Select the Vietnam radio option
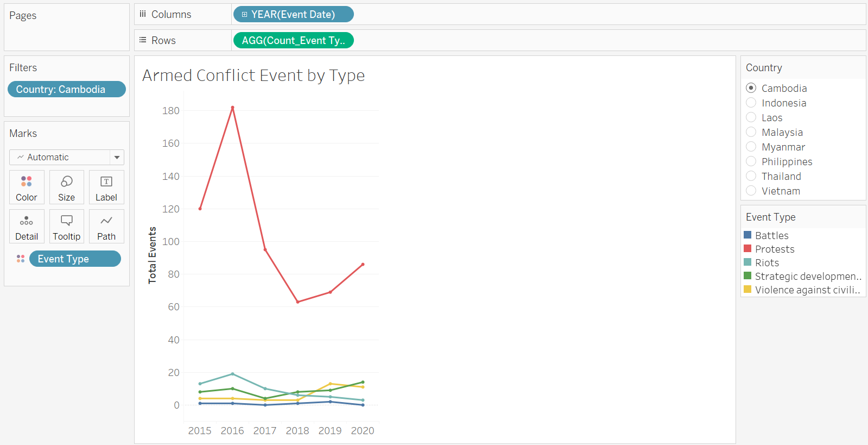Screen dimensions: 868x445 tap(751, 191)
